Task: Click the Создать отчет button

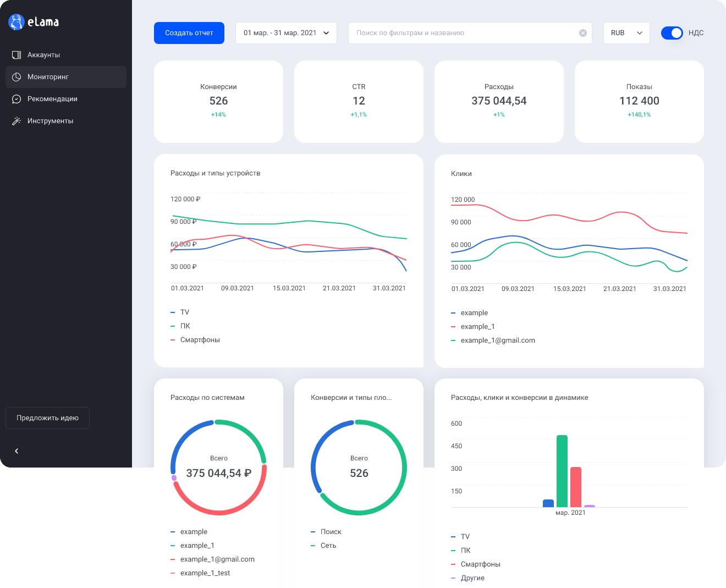Action: coord(189,33)
